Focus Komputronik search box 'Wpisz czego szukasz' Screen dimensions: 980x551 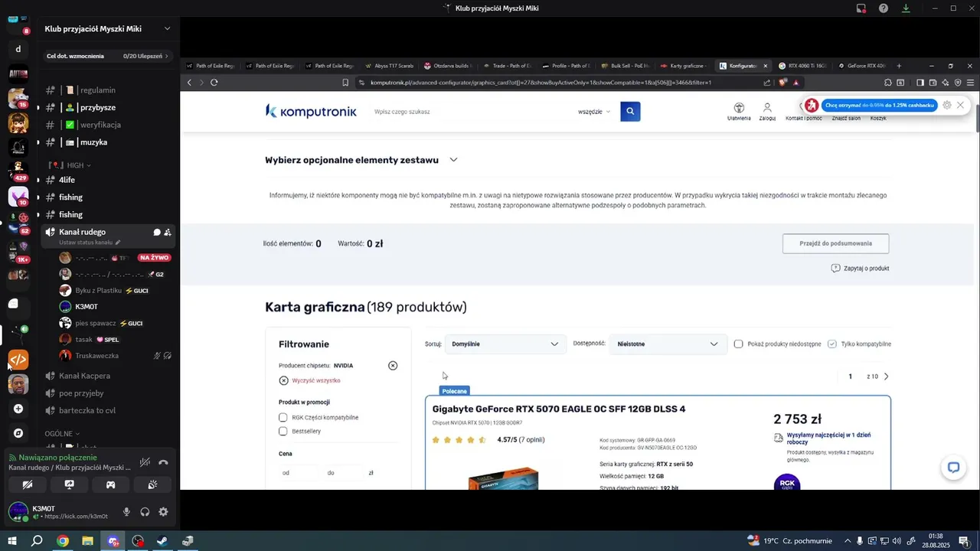tap(467, 112)
